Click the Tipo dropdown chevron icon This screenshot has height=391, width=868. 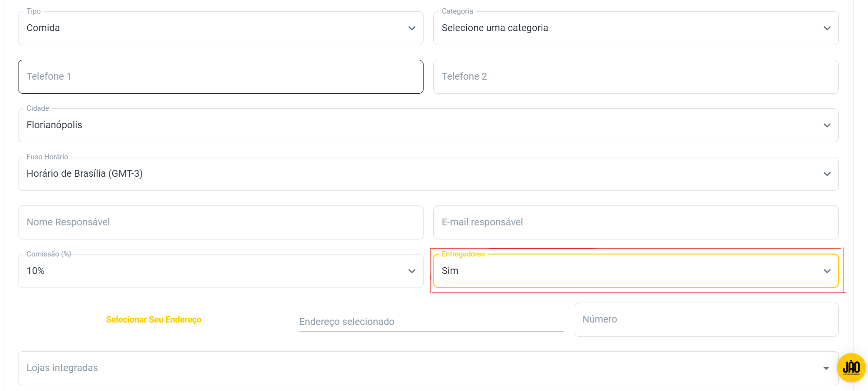coord(412,28)
